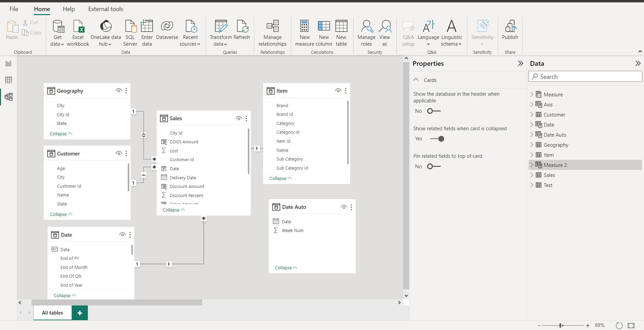The height and width of the screenshot is (330, 644).
Task: Turn off Show related fields when collapsed
Action: coord(437,139)
